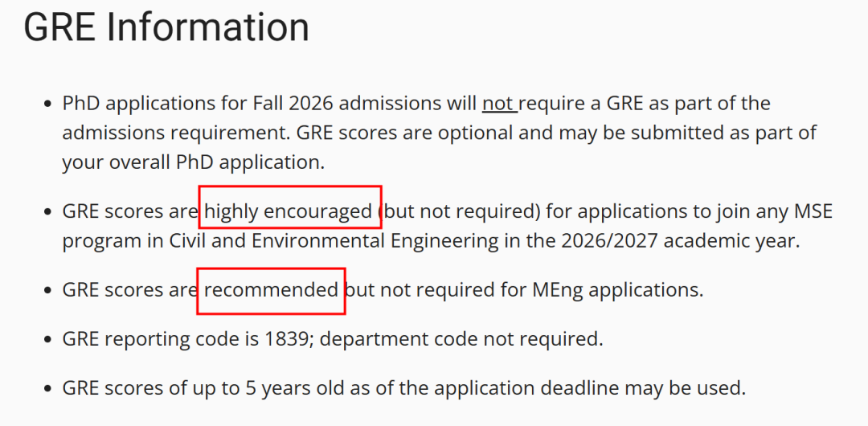The width and height of the screenshot is (868, 426).
Task: Click "your overall PhD application" line
Action: (x=193, y=162)
